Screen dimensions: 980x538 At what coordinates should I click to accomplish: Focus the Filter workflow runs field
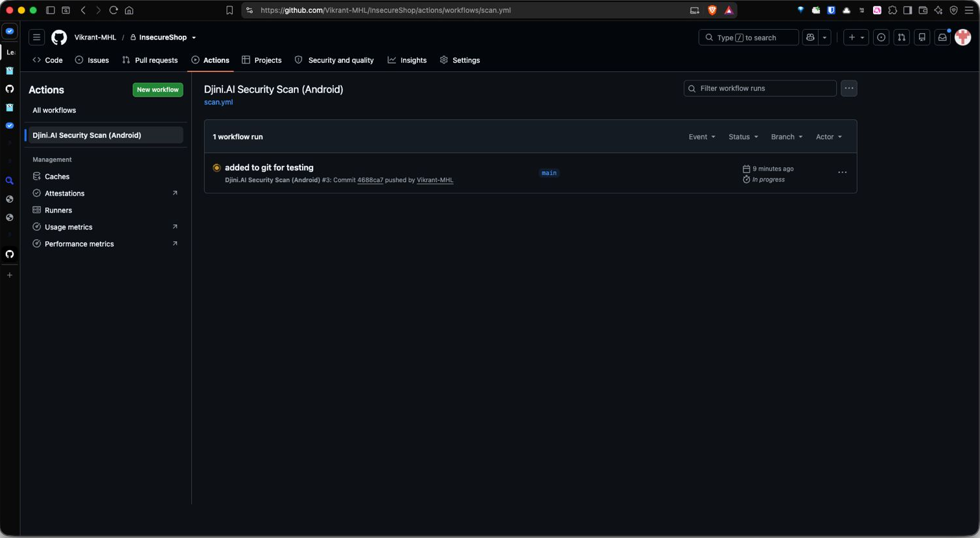[x=760, y=88]
